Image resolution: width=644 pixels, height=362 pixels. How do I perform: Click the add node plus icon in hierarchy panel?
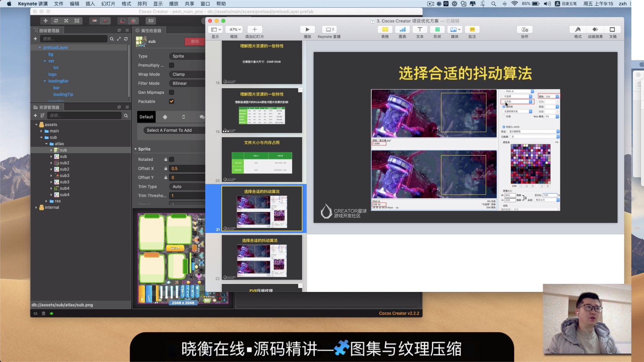coord(35,39)
